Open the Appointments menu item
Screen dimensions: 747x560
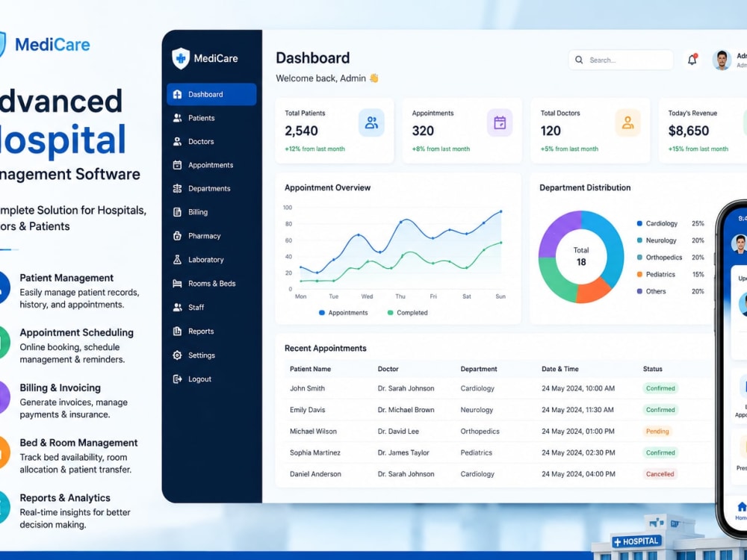tap(211, 165)
